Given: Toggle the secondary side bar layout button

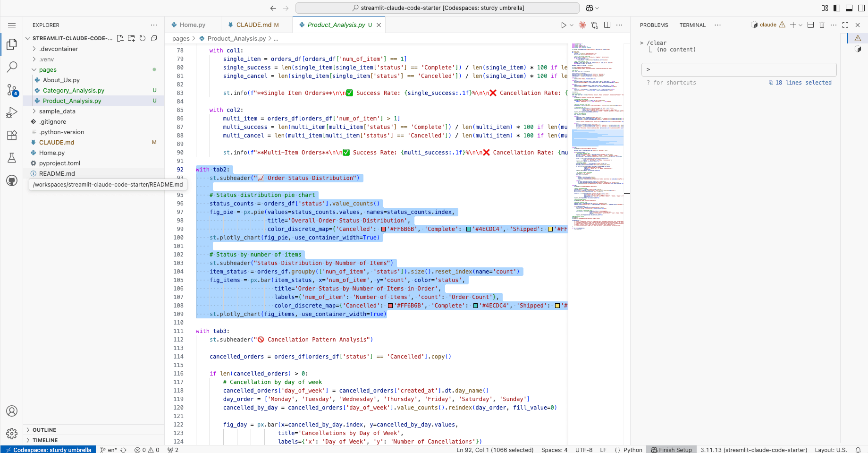Looking at the screenshot, I should [861, 8].
